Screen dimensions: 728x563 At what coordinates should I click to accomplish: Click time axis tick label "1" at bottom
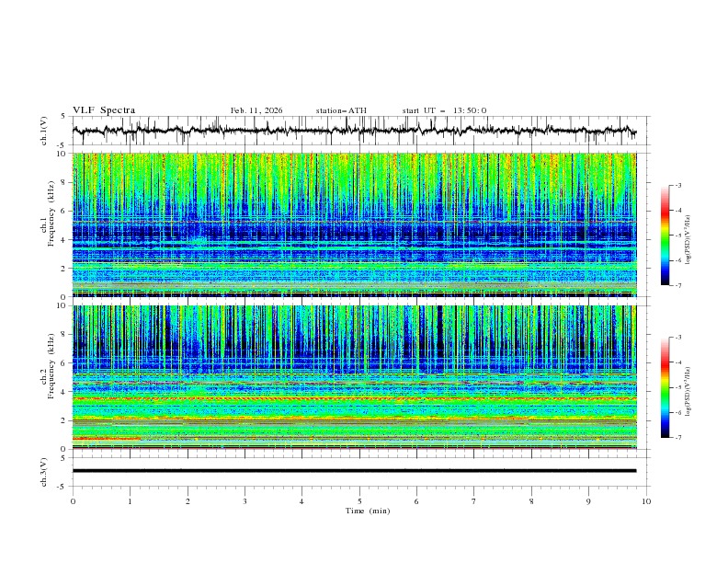tap(130, 501)
